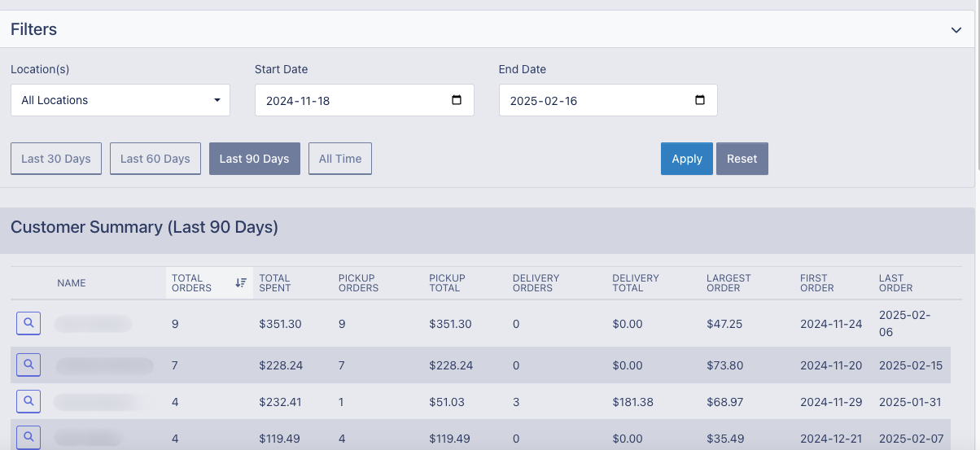Sort table by Largest Order column
The width and height of the screenshot is (980, 450).
[728, 283]
